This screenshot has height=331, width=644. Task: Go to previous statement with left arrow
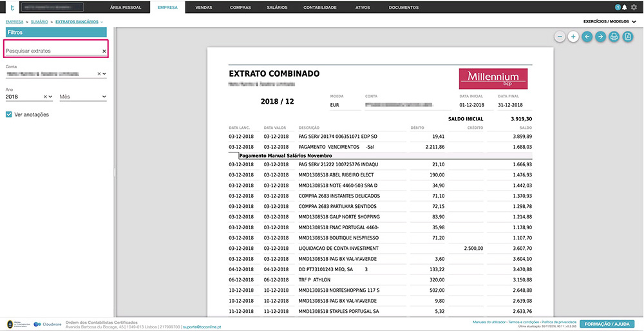coord(587,37)
